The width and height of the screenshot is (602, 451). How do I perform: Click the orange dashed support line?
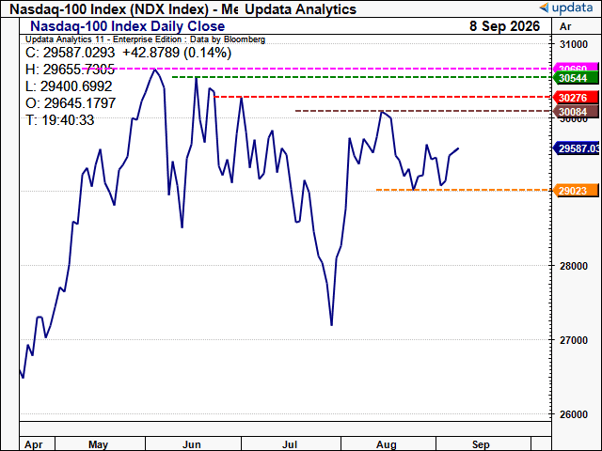point(464,190)
